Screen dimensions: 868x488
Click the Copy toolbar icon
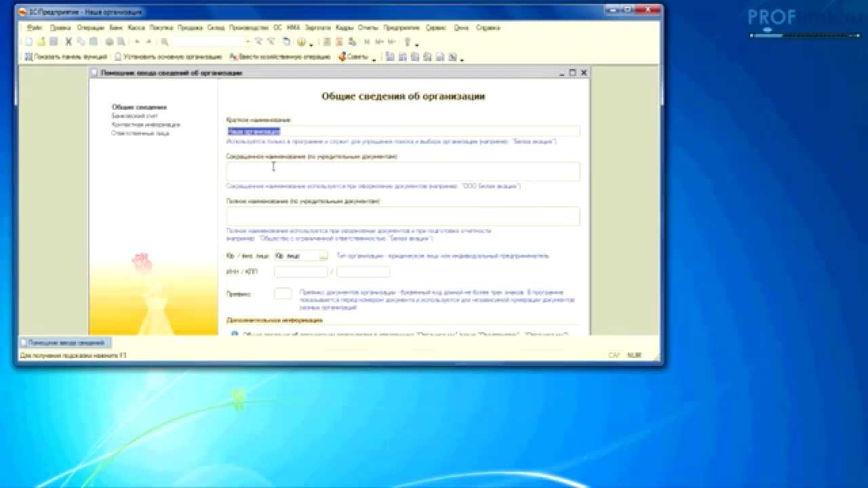tap(81, 41)
